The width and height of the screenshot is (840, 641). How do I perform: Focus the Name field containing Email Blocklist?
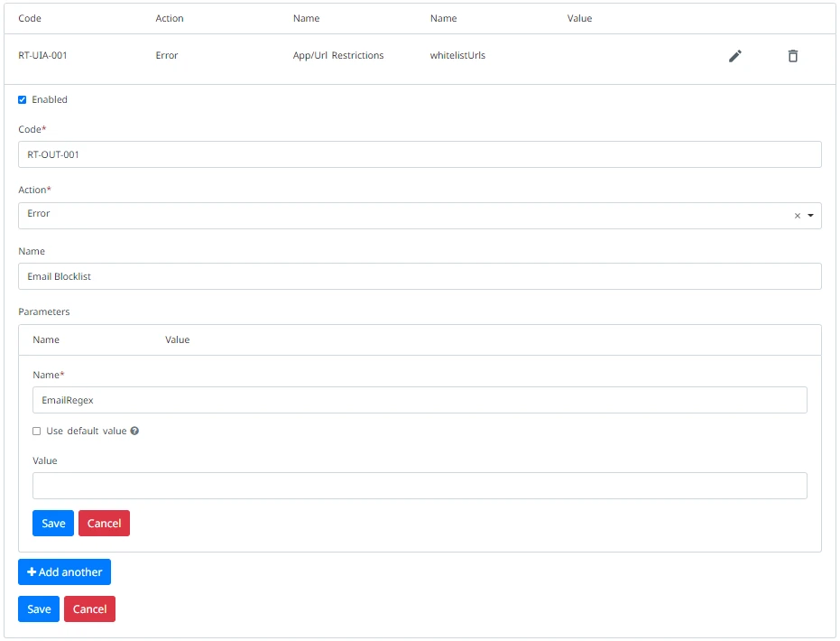pyautogui.click(x=420, y=276)
